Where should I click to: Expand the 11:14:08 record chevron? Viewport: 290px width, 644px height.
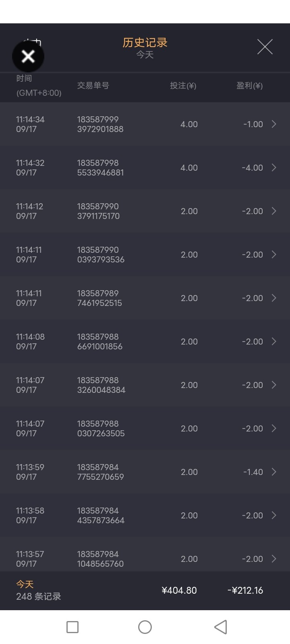point(274,341)
